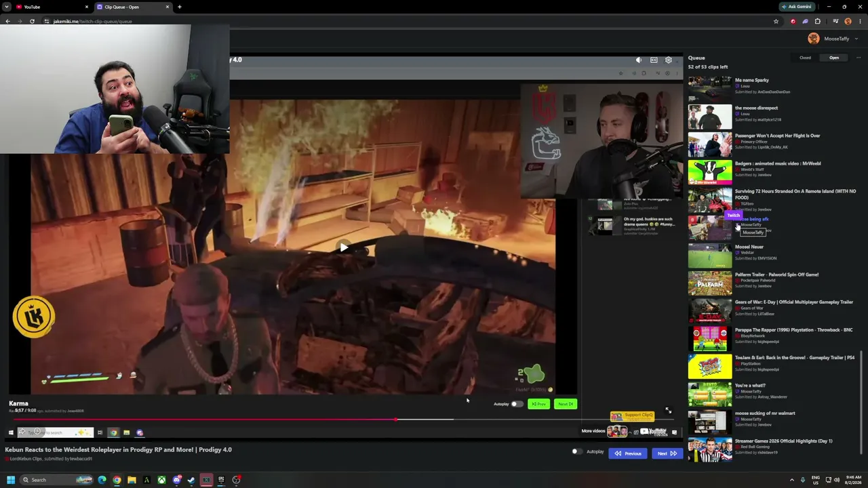Open the Chrome Extensions puzzle menu
This screenshot has width=868, height=488.
[x=817, y=21]
